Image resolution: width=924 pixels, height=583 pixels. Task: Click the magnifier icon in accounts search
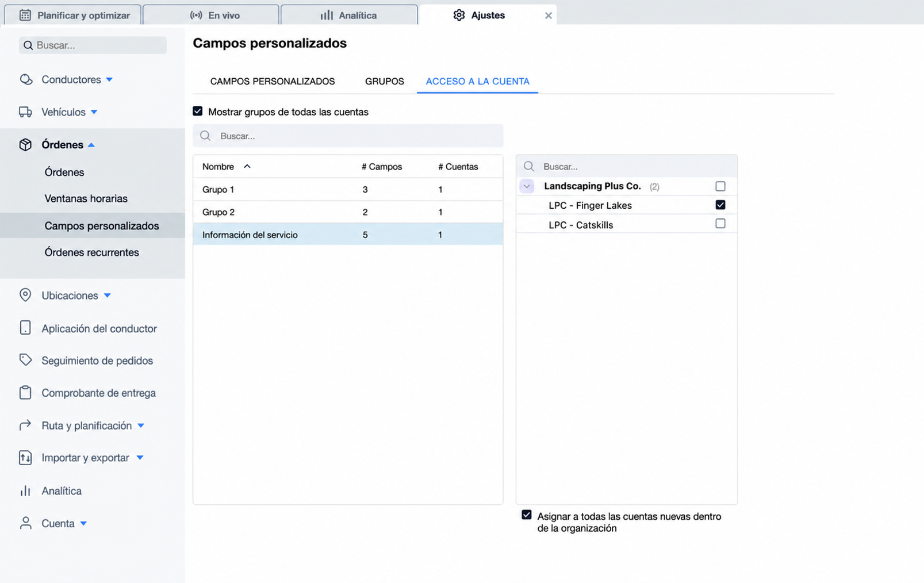[x=529, y=166]
